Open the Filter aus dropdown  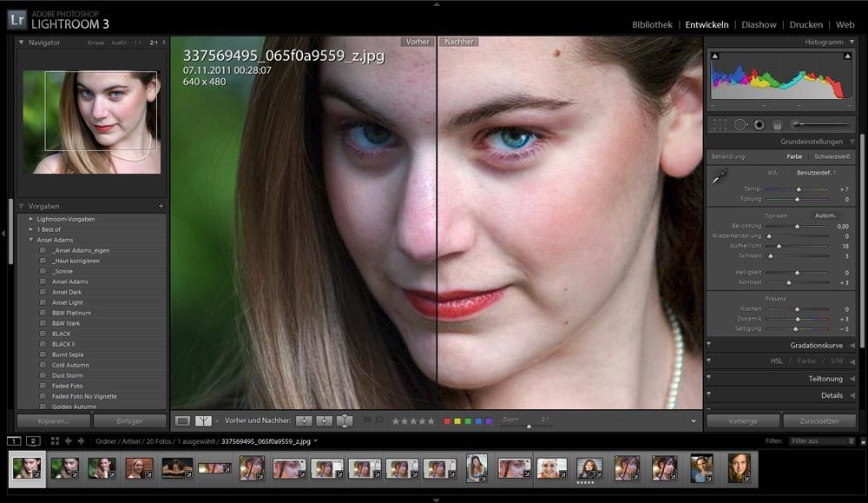(823, 441)
